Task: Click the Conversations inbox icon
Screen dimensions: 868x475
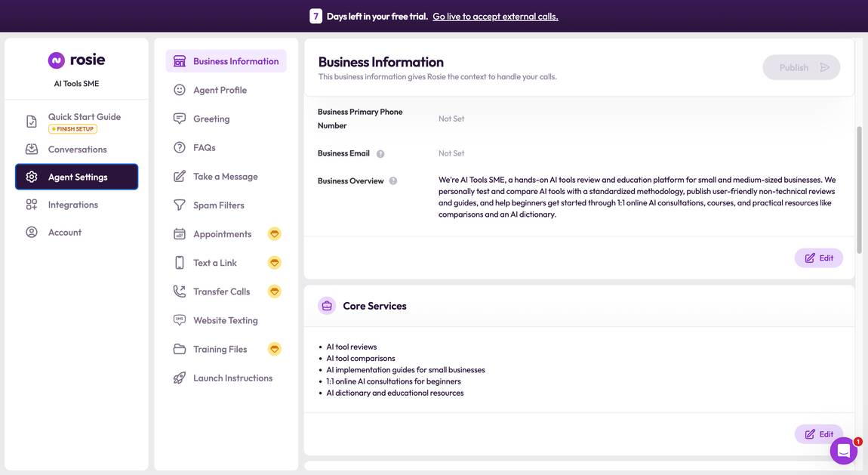Action: click(32, 149)
